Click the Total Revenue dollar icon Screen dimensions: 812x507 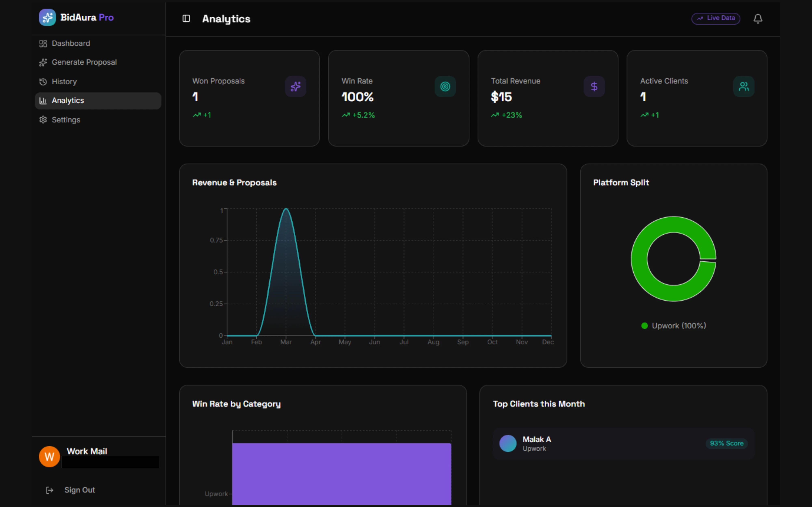pos(594,87)
